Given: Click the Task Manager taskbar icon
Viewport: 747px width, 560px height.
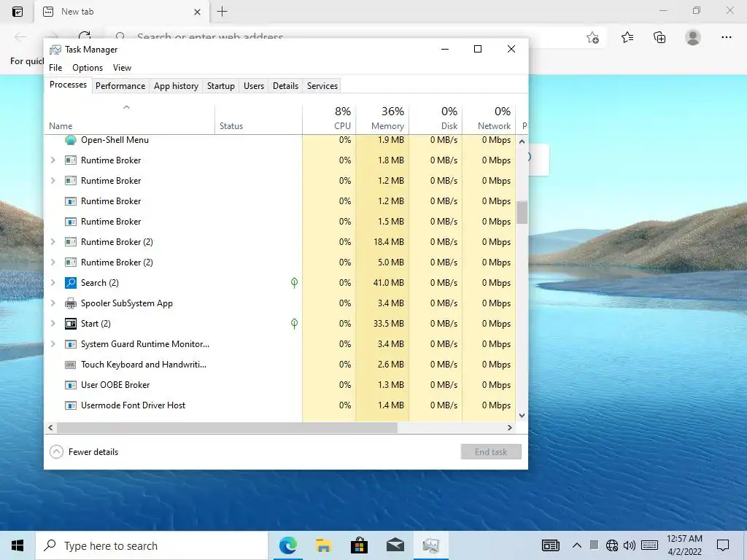Looking at the screenshot, I should point(430,545).
